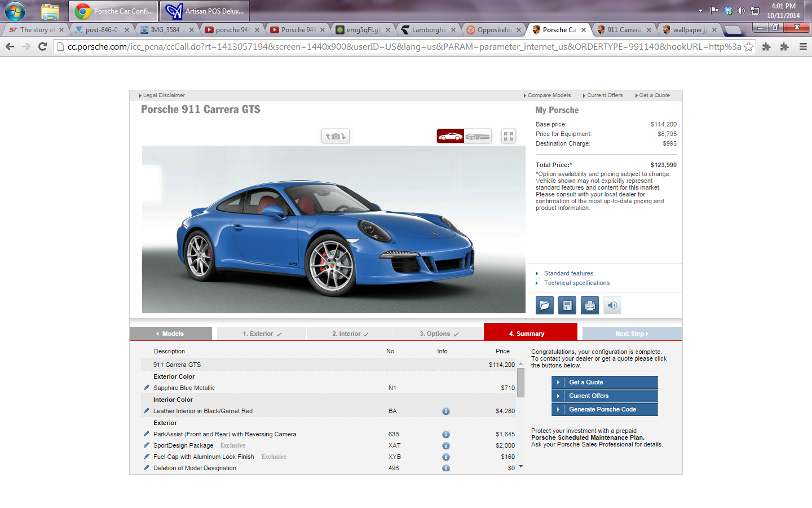Click the Next Step button
Screen dimensions: 812x508
[x=632, y=334]
